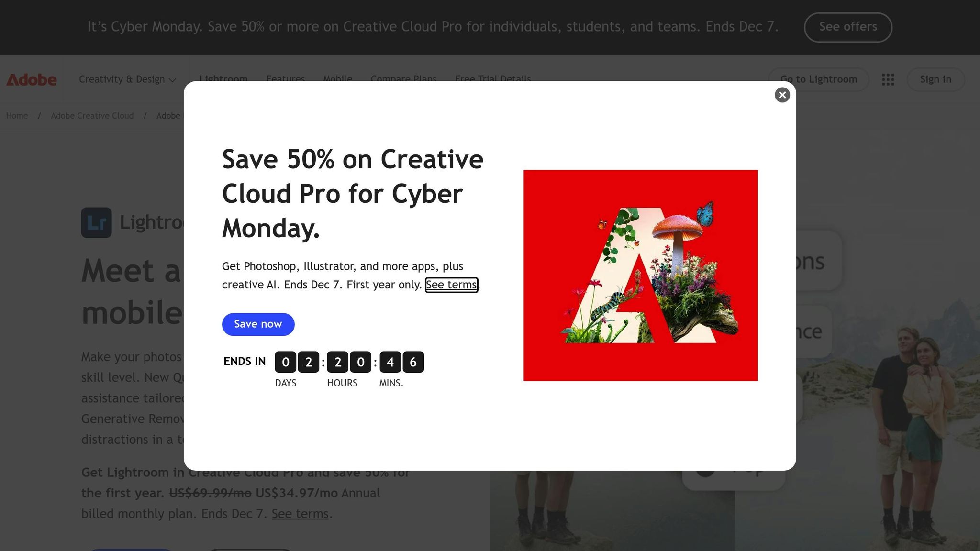Click the See terms link below pricing
Viewport: 980px width, 551px height.
(300, 514)
